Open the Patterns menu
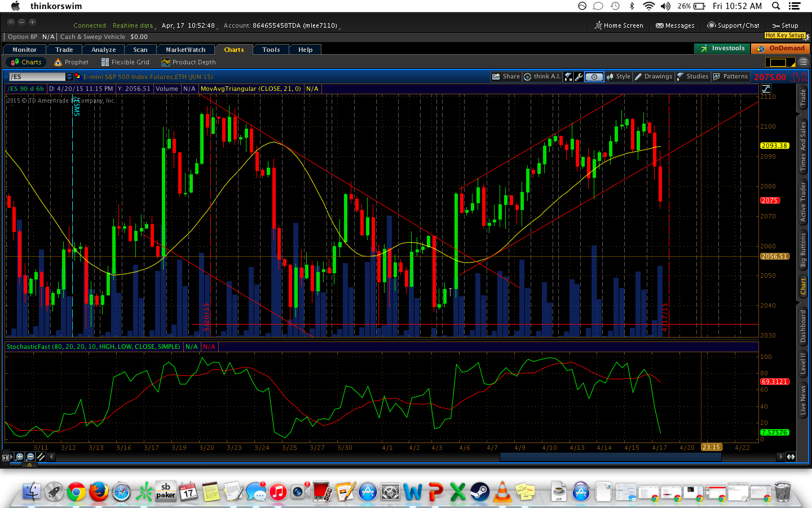This screenshot has width=812, height=508. coord(730,77)
